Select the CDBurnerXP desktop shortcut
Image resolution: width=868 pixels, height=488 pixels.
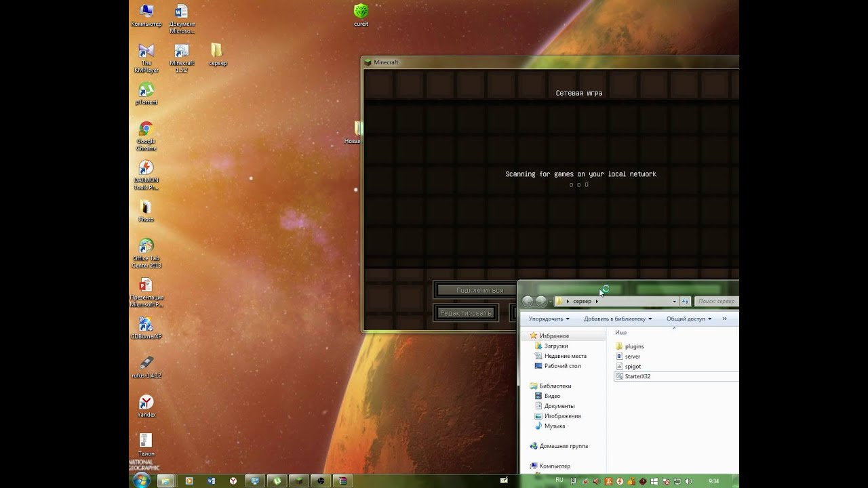coord(146,328)
